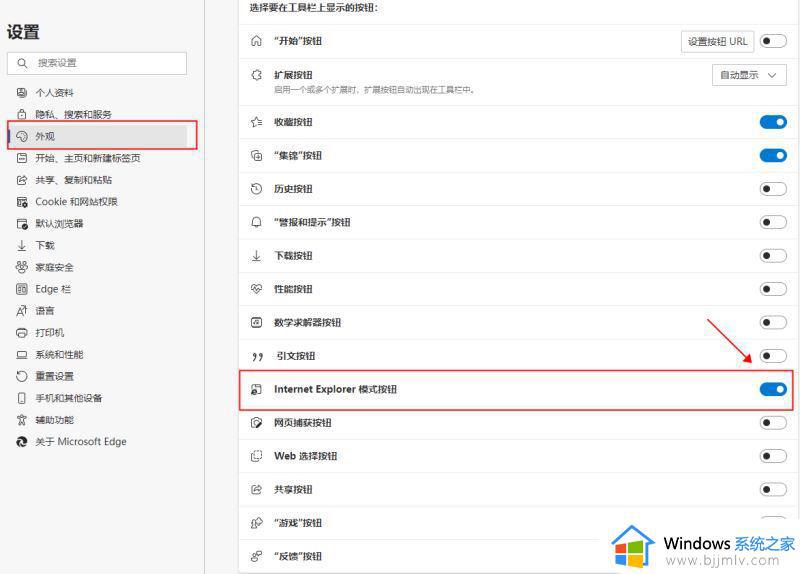800x574 pixels.
Task: Click the puzzle-piece icon for 扩展按钮
Action: [x=256, y=75]
